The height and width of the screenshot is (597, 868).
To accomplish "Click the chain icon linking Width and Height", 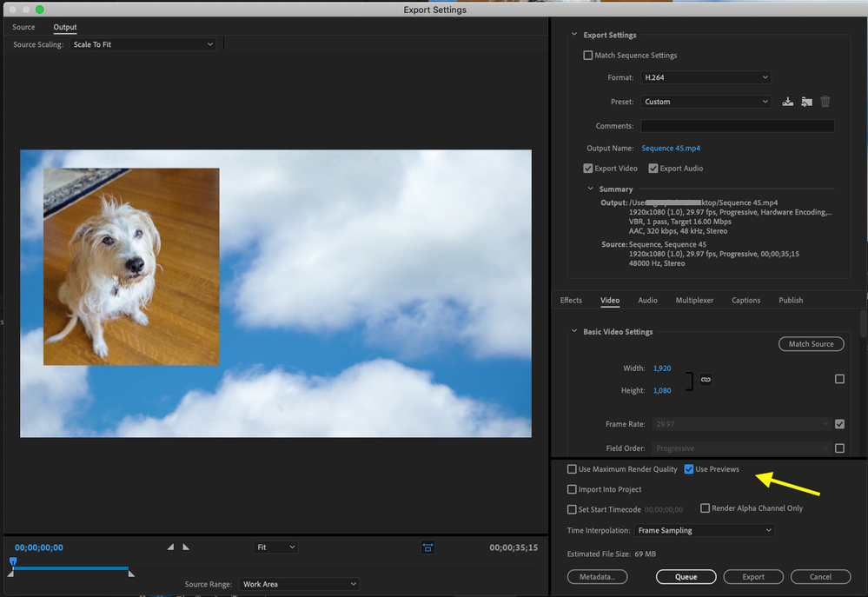I will 705,379.
